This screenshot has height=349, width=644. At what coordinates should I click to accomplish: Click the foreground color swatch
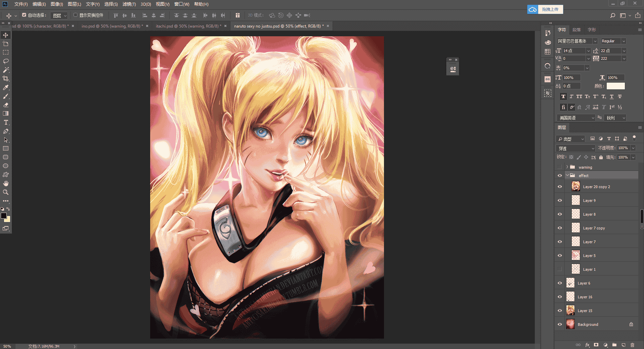click(x=4, y=216)
